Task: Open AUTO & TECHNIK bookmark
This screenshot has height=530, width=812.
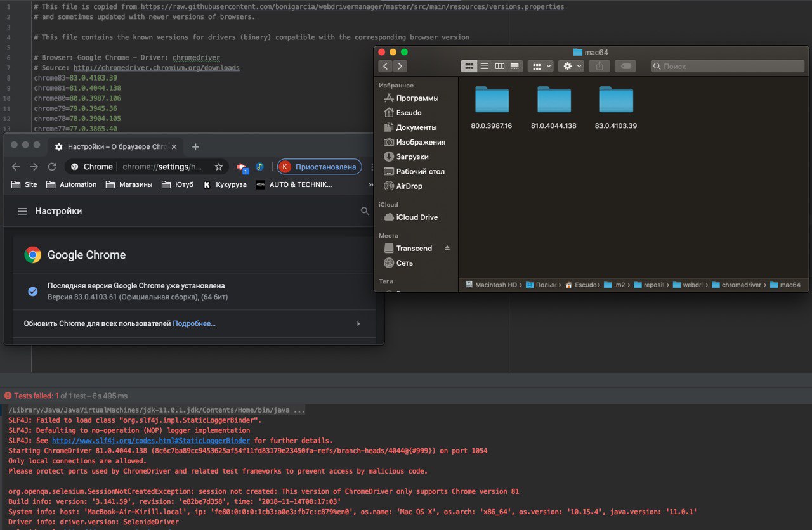Action: [x=294, y=184]
